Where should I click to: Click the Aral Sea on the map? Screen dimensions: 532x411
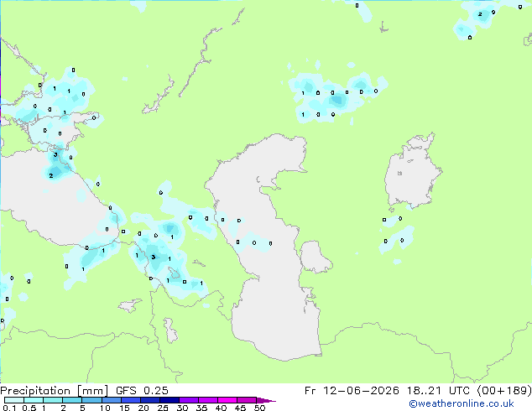[412, 173]
